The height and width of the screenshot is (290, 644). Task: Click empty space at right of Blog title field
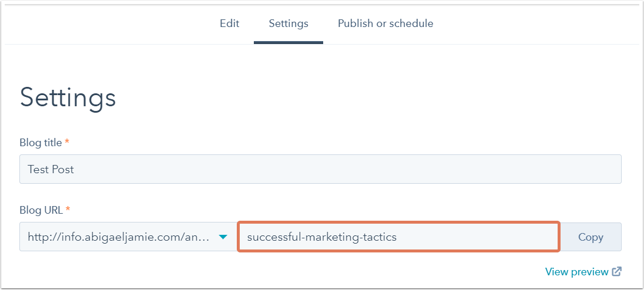(534, 169)
